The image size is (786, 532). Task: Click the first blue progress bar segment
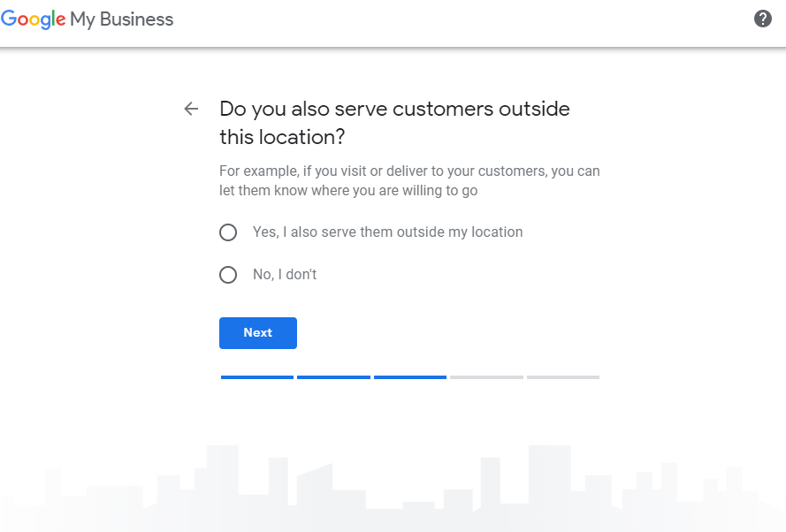pyautogui.click(x=257, y=377)
